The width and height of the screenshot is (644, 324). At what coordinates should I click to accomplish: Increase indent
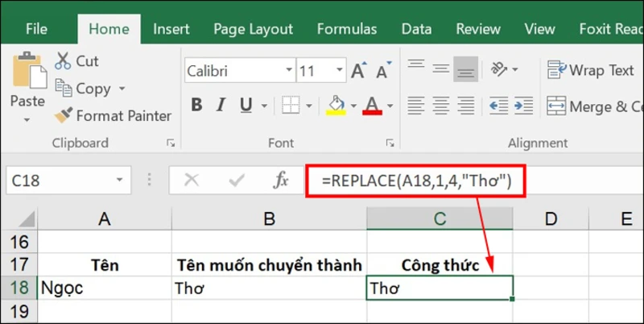coord(524,106)
